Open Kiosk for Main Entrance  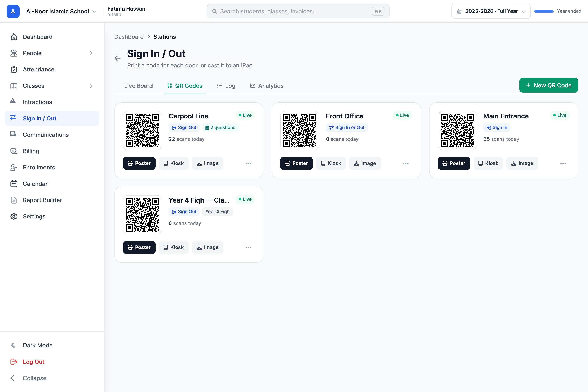tap(488, 163)
